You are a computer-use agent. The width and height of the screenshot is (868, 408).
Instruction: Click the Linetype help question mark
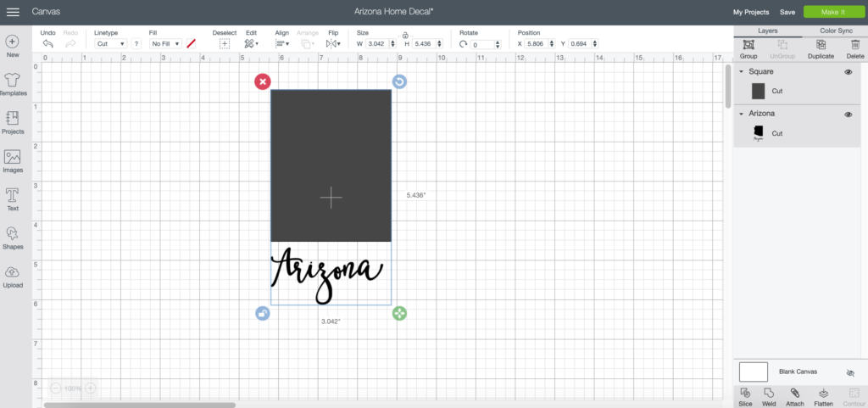pyautogui.click(x=136, y=44)
